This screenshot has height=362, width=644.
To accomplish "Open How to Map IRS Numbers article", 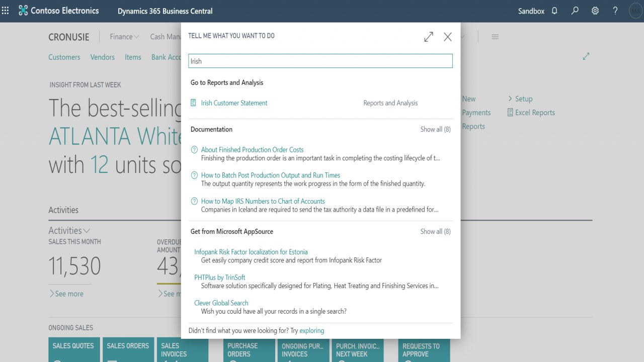I will (263, 201).
